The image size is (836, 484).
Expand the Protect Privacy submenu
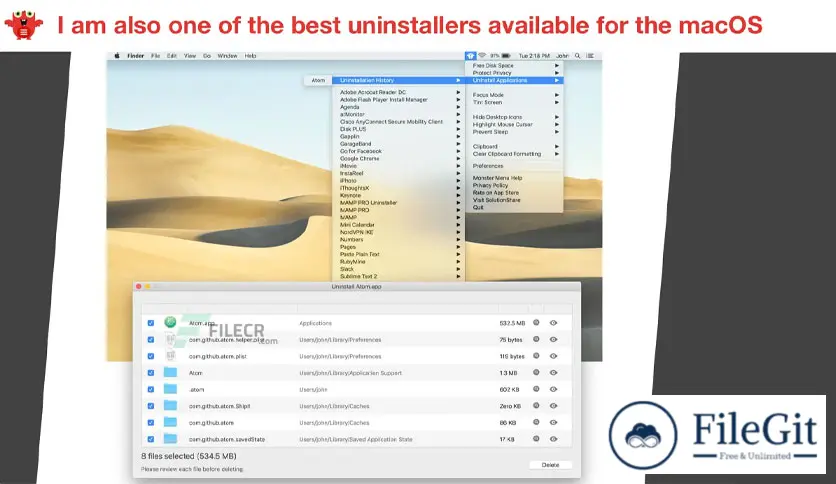[x=515, y=73]
